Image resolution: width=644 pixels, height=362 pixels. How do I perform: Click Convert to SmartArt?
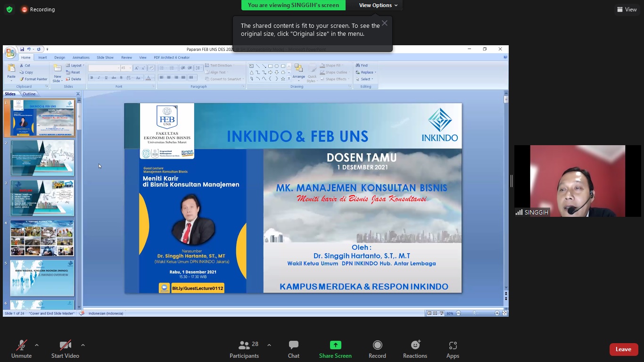tap(224, 79)
